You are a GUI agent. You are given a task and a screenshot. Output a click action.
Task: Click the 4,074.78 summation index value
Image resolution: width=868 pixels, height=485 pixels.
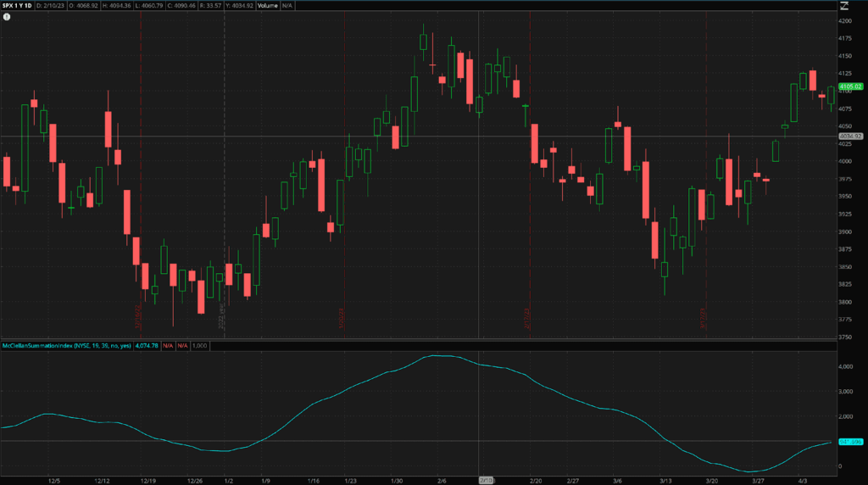pos(147,345)
